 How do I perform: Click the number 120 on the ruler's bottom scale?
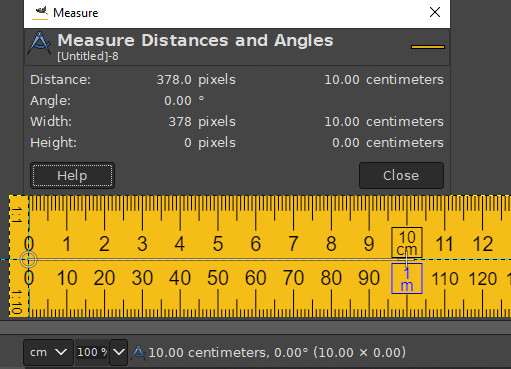[483, 279]
